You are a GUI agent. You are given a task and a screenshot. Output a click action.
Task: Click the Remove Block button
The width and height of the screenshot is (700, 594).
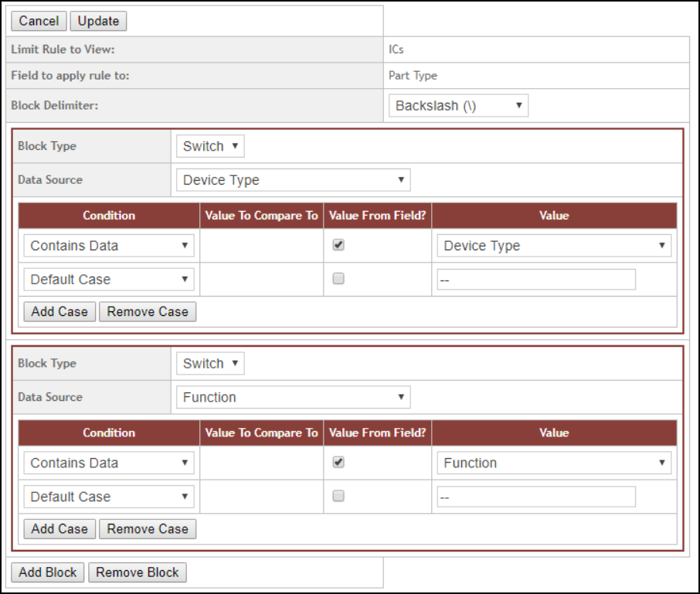pyautogui.click(x=138, y=572)
